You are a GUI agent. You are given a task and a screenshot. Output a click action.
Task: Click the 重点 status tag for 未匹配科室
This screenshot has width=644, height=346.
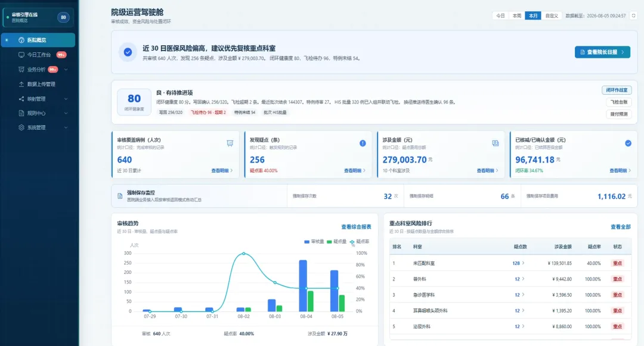tap(617, 263)
